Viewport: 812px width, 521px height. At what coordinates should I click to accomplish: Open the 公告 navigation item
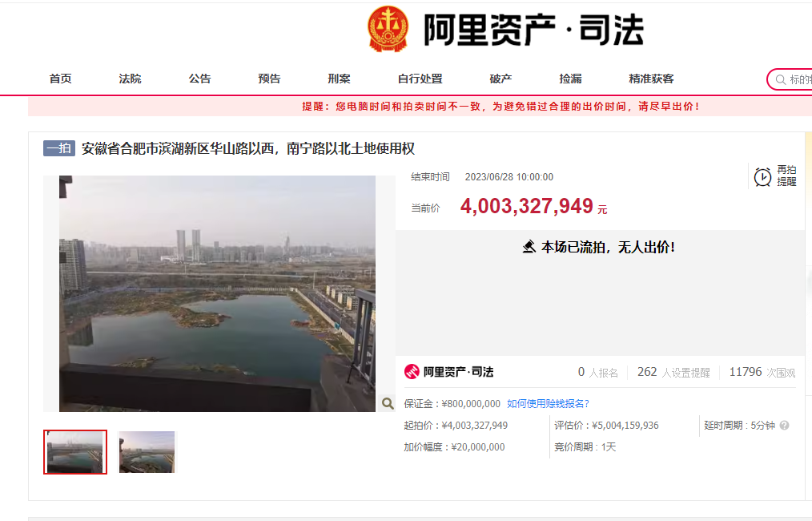(199, 79)
